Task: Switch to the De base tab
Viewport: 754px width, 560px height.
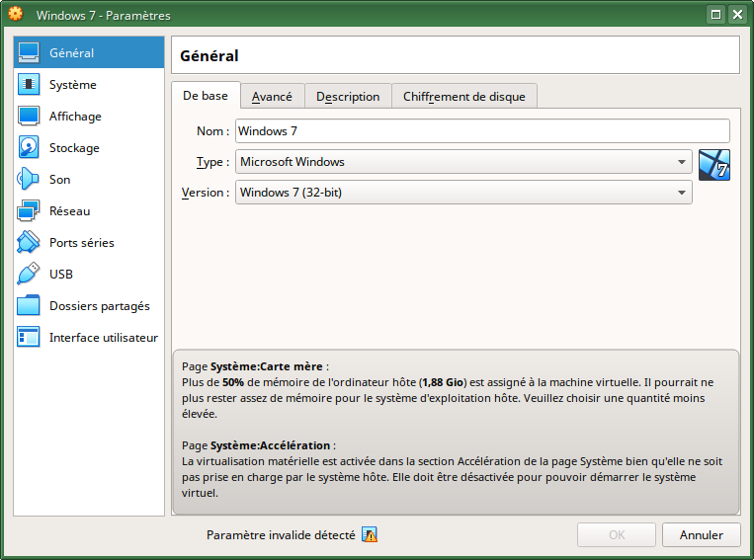Action: click(x=206, y=96)
